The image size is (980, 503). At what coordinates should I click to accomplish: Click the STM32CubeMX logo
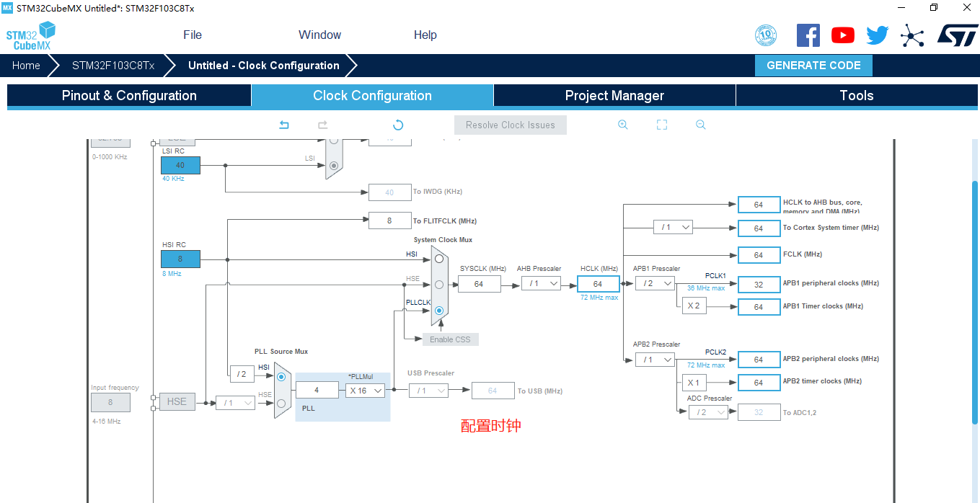point(31,36)
